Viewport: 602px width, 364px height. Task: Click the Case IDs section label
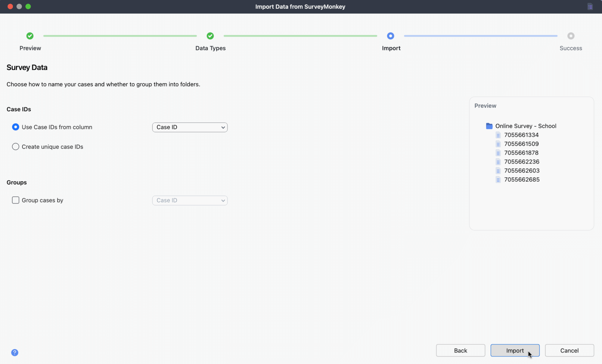[19, 109]
